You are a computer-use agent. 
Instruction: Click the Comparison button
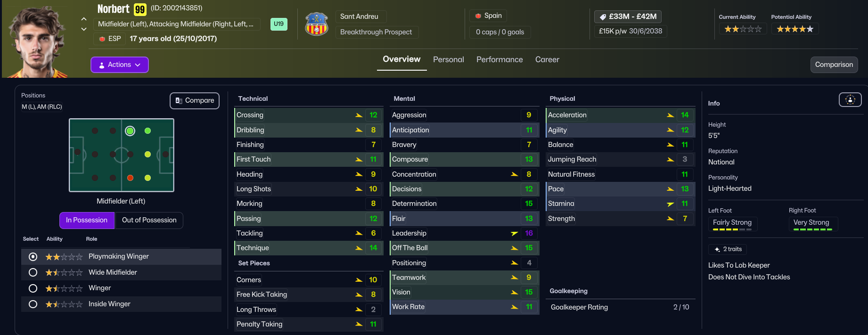tap(834, 65)
